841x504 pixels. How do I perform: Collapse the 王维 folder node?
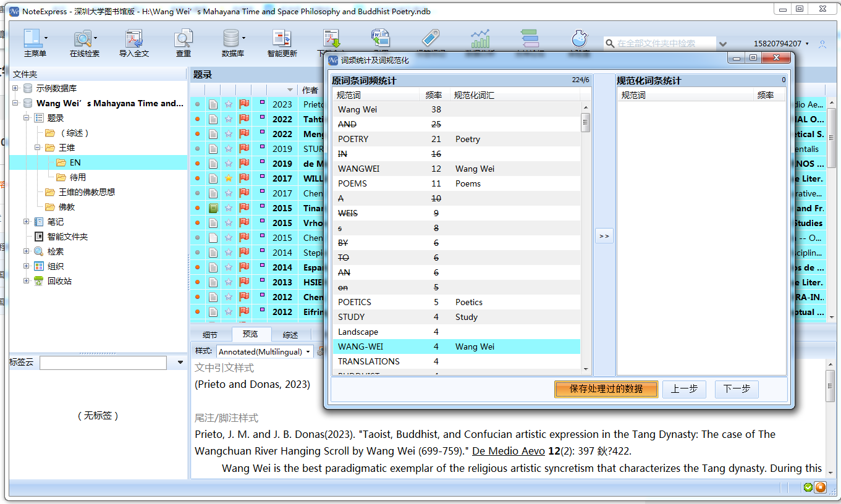(37, 148)
